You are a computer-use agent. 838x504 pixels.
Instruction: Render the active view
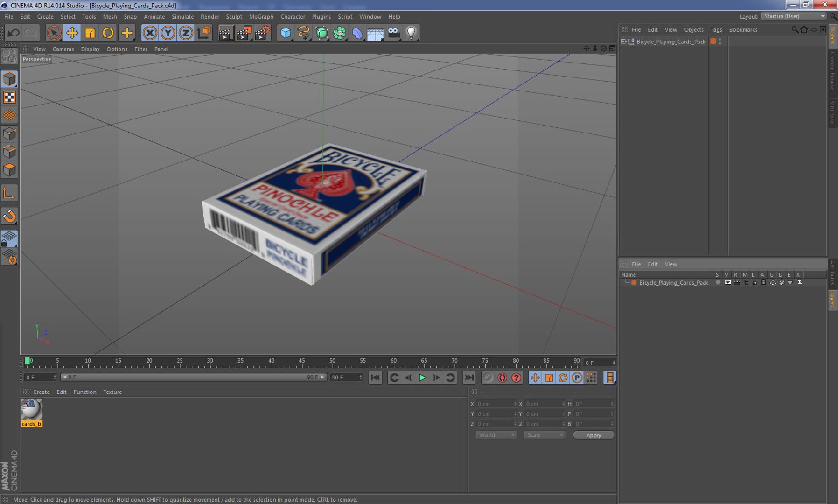(225, 33)
